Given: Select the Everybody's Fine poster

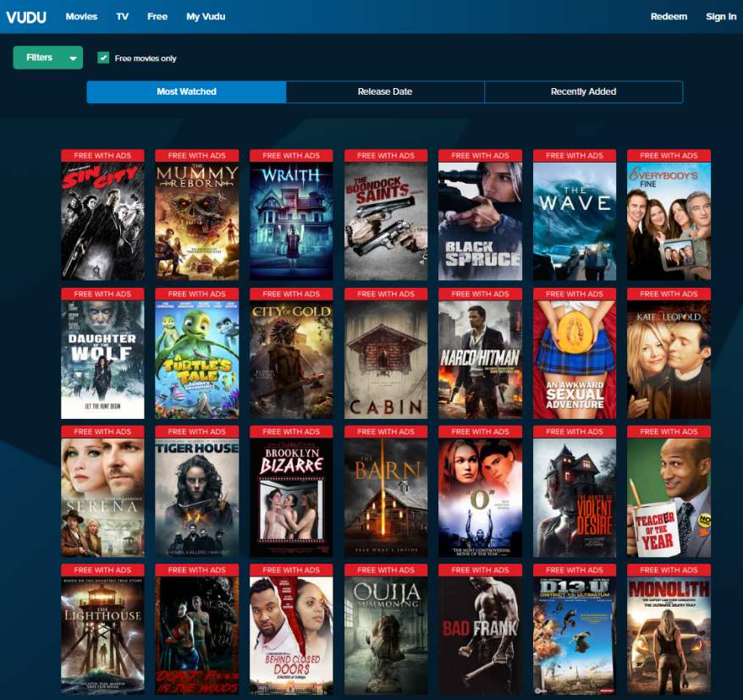Looking at the screenshot, I should point(669,215).
